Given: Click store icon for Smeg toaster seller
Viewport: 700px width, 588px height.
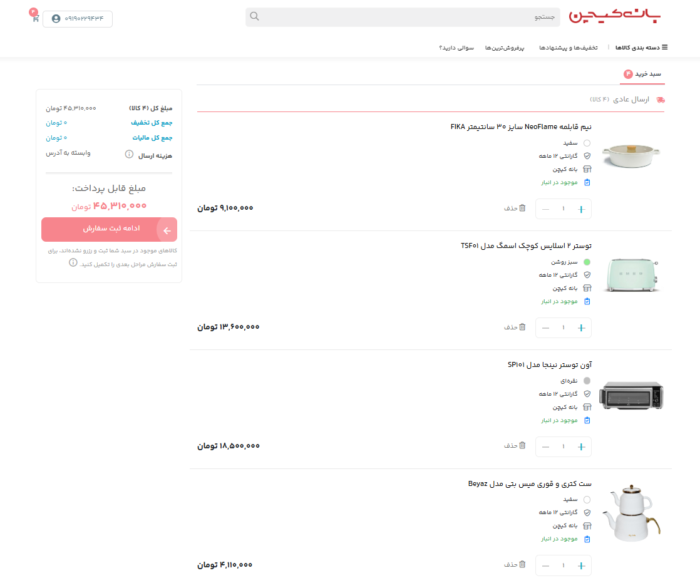Looking at the screenshot, I should point(587,289).
